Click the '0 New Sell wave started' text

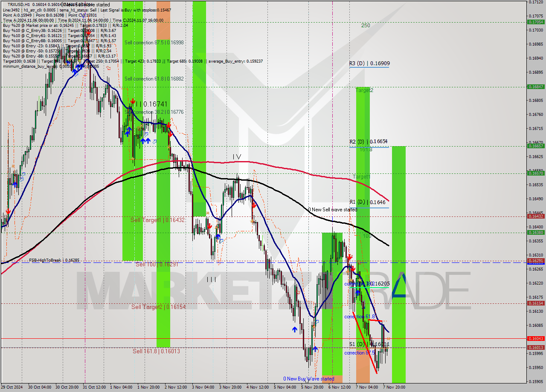[x=333, y=210]
